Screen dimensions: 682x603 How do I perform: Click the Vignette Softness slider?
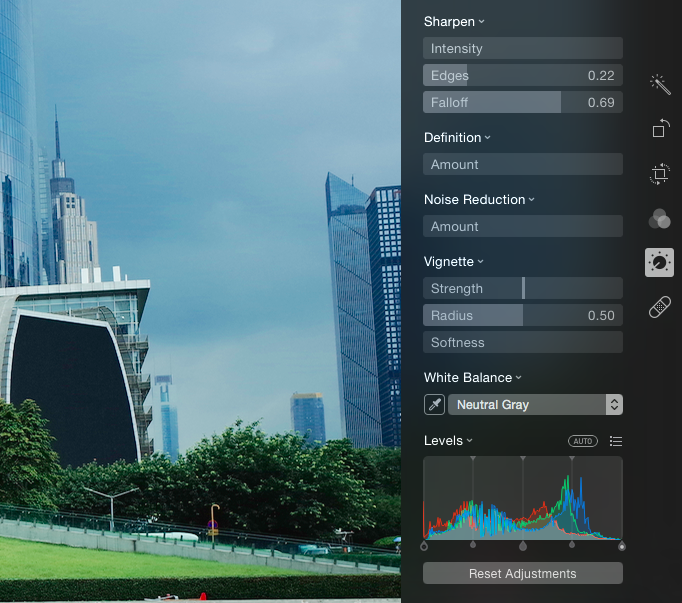523,342
